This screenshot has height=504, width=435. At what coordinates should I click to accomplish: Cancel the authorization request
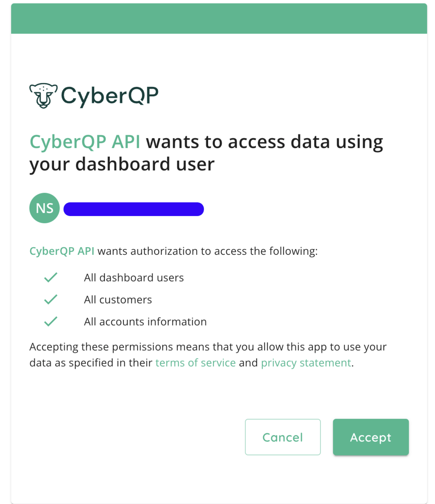pos(283,437)
